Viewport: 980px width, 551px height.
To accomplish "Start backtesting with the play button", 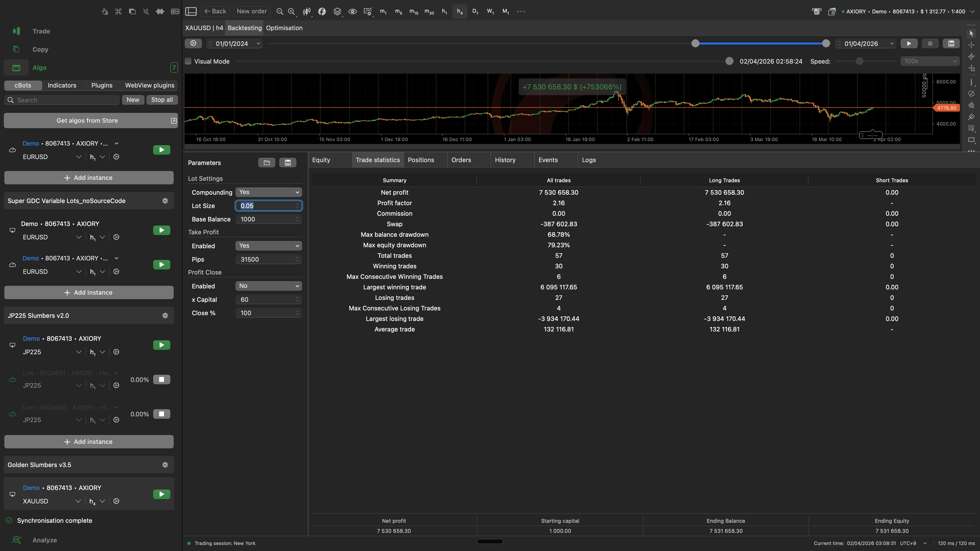I will coord(909,44).
